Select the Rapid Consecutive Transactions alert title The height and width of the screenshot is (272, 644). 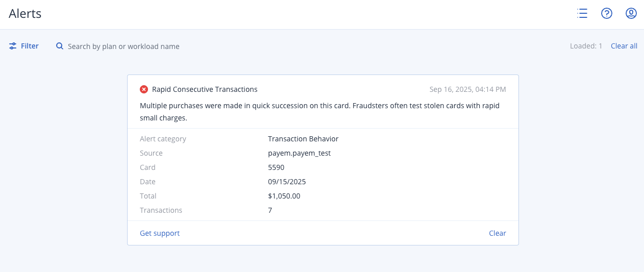point(205,89)
